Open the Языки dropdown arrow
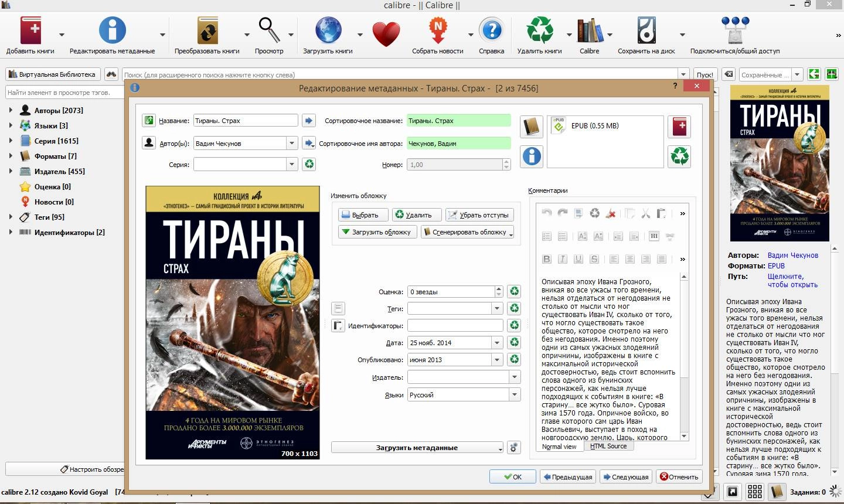 coord(515,395)
